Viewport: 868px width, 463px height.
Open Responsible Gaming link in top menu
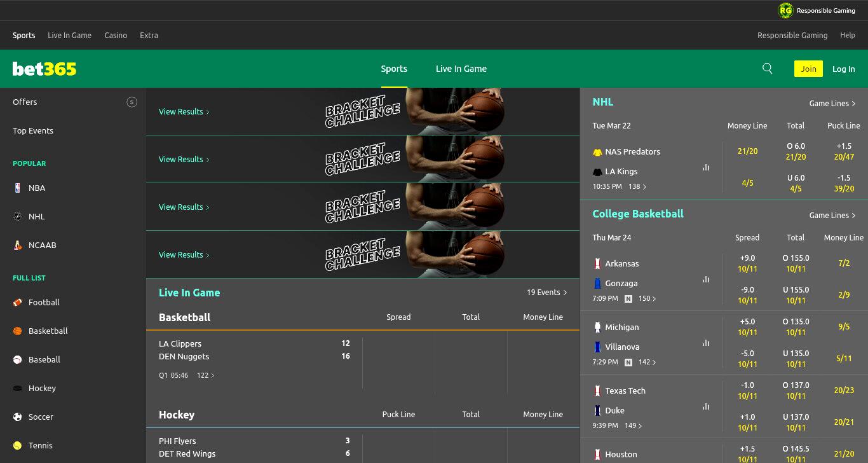click(x=792, y=35)
